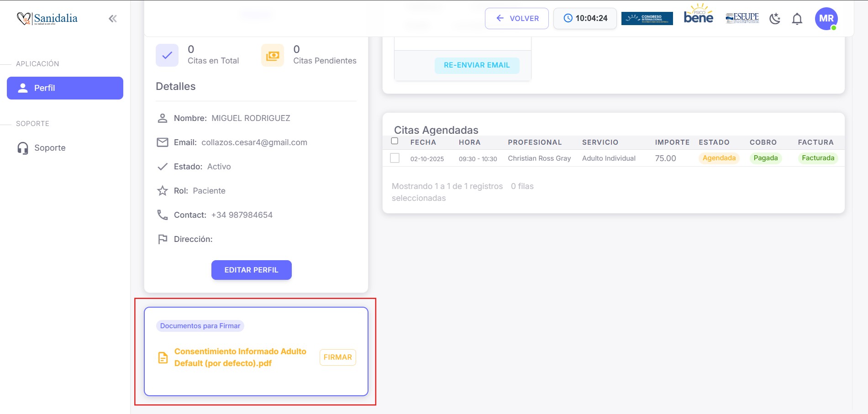
Task: Click the ESEUPE logo
Action: tap(742, 18)
